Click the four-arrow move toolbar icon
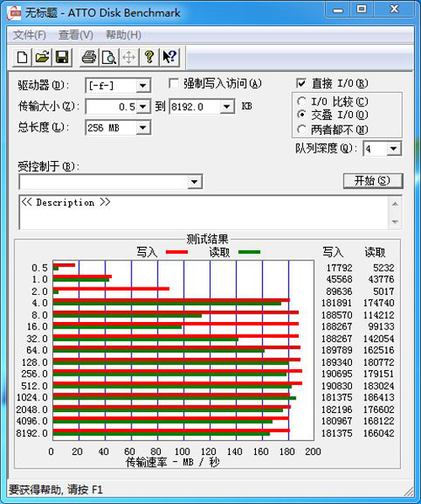This screenshot has height=504, width=421. tap(129, 57)
